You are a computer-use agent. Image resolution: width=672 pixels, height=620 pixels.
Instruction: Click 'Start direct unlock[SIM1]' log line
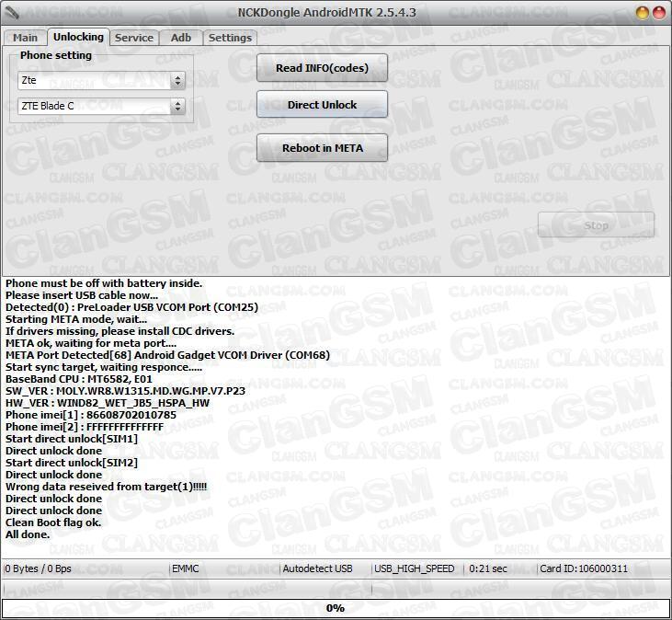click(72, 439)
